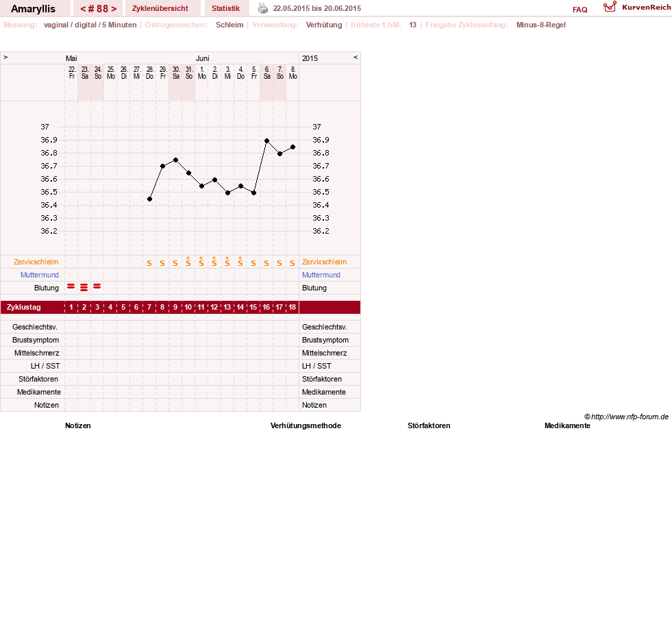Click cervical mucus S on cycle day 7
Viewport: 672px width, 644px height.
tap(149, 263)
